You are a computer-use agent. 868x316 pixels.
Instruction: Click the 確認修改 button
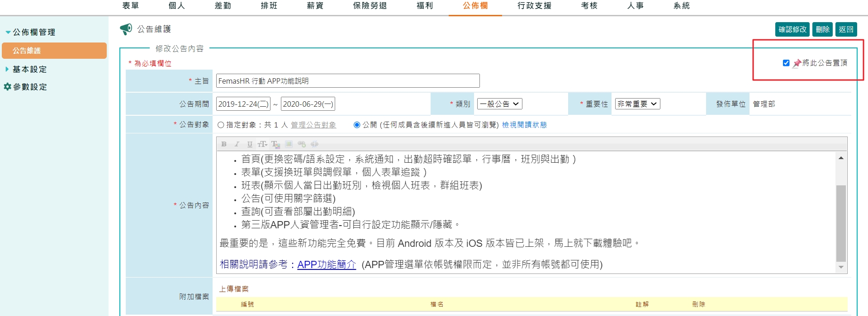point(792,29)
